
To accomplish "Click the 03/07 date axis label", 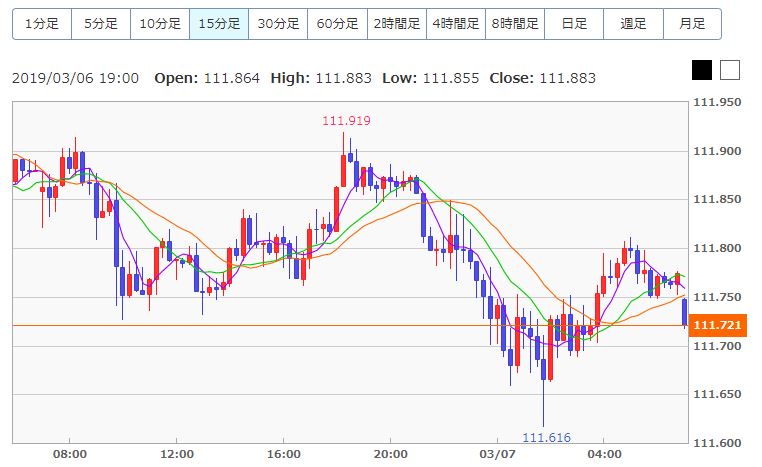I will tap(497, 454).
